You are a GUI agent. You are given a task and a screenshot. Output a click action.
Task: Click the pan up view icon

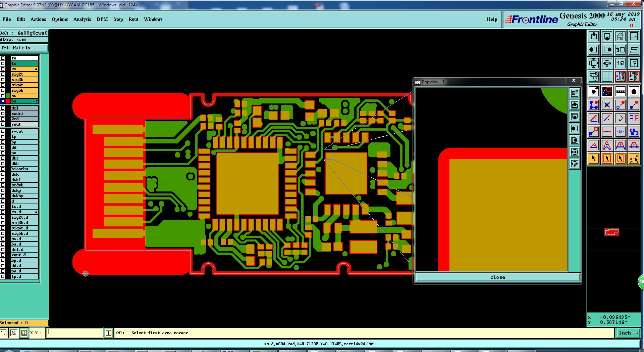pyautogui.click(x=594, y=36)
